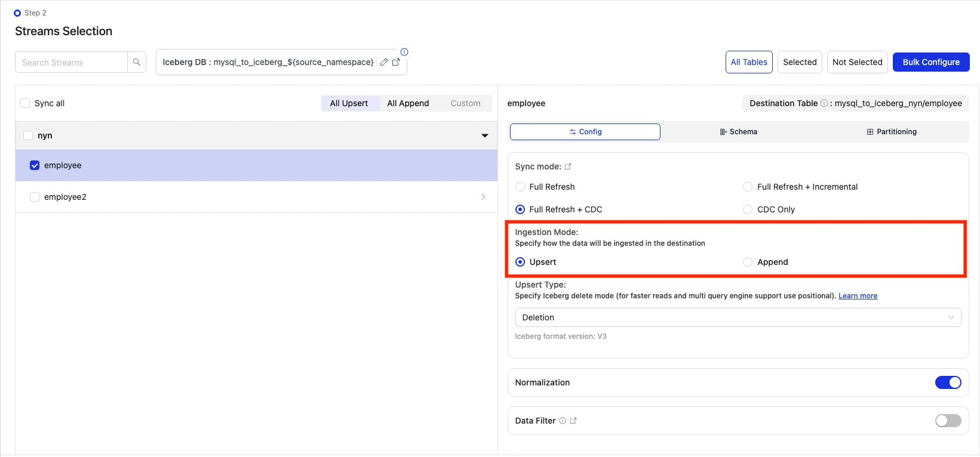Screen dimensions: 980x457
Task: Click the Data Filter info icon
Action: point(563,421)
